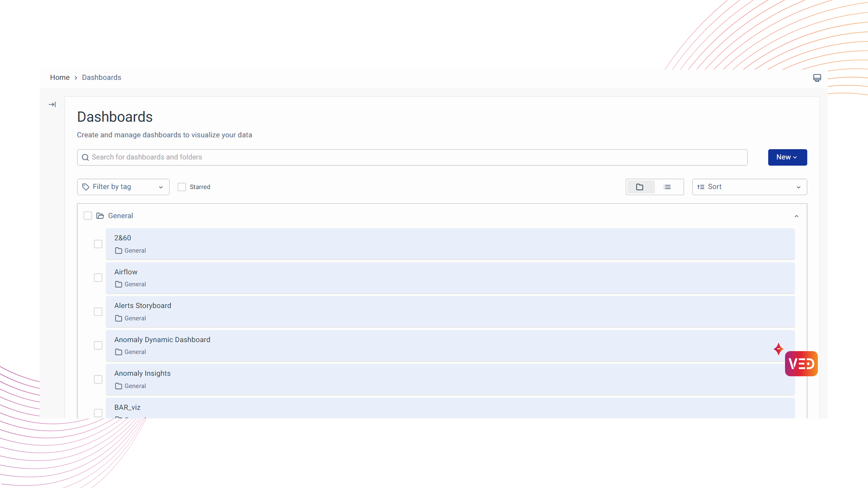Click the General folder icon
868x488 pixels.
100,216
